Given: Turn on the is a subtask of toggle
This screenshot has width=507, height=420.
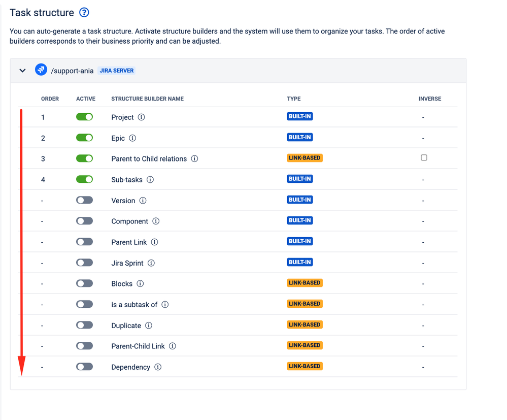Looking at the screenshot, I should click(x=84, y=304).
